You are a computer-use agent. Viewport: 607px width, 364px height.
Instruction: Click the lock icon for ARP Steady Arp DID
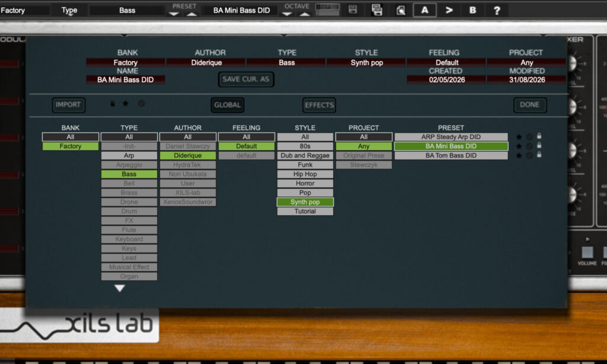(x=539, y=136)
